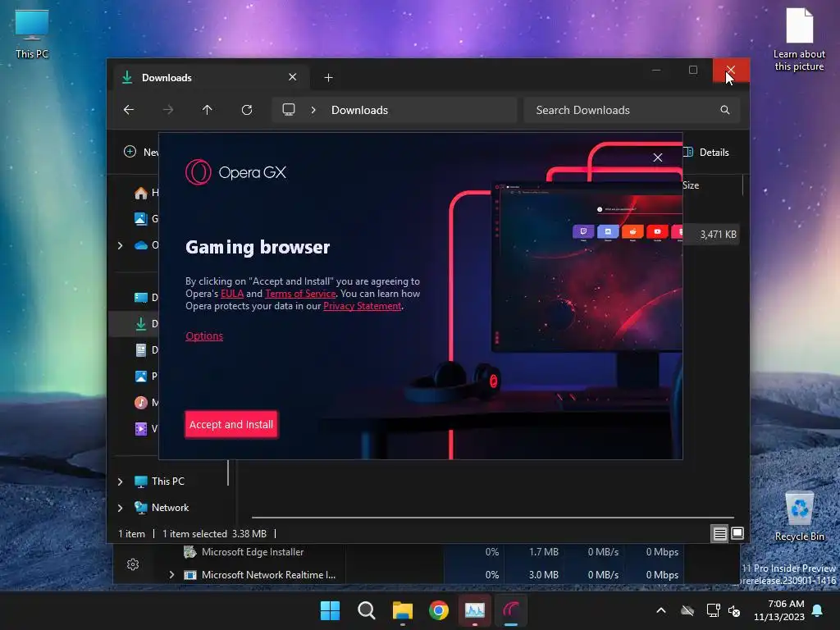Click Accept and Install button
The image size is (840, 630).
(231, 424)
